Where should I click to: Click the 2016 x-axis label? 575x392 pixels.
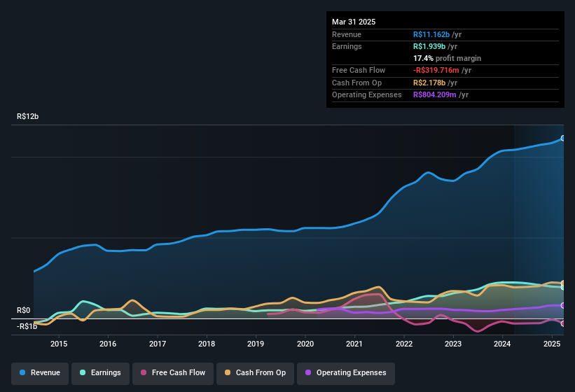click(x=108, y=344)
